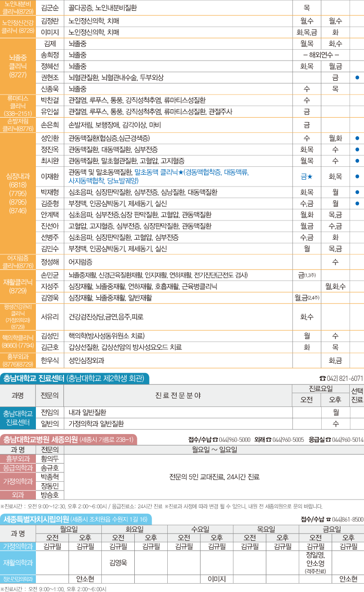The height and width of the screenshot is (592, 364).
Task: Click the phone icon before 044)861-8500
Action: [x=329, y=519]
